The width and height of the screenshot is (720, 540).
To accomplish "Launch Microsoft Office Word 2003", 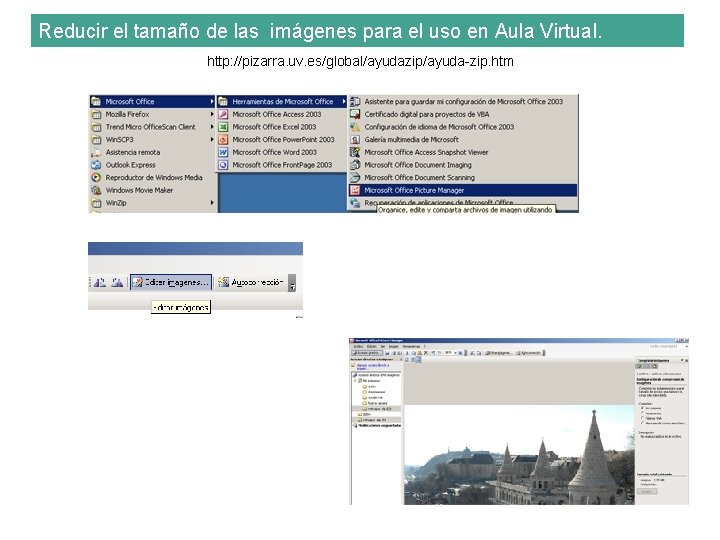I will [x=281, y=152].
